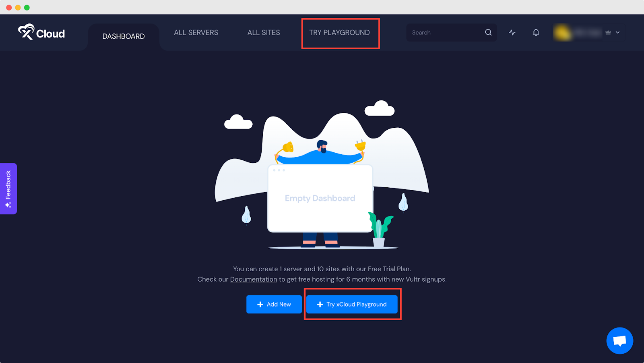Screen dimensions: 644x363
Task: Open the live chat bubble
Action: point(619,340)
